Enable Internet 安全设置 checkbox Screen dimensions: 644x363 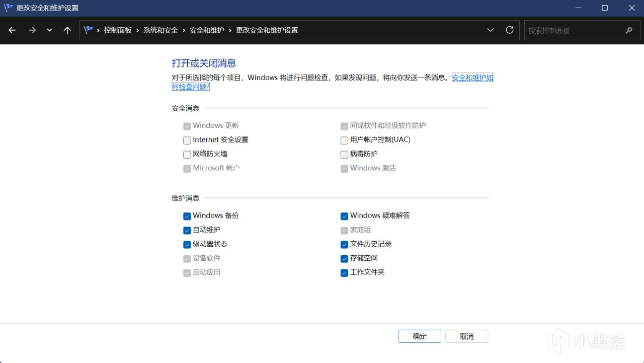pyautogui.click(x=187, y=140)
